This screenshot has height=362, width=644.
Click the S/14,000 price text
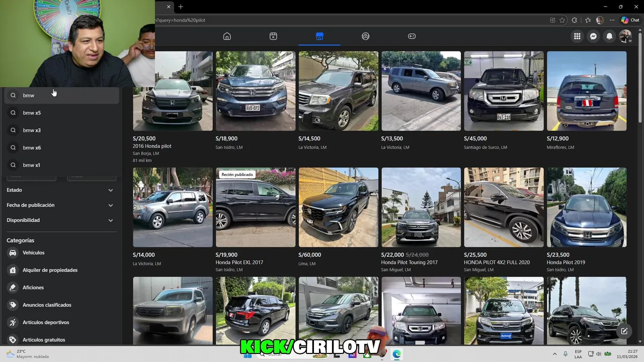[144, 255]
